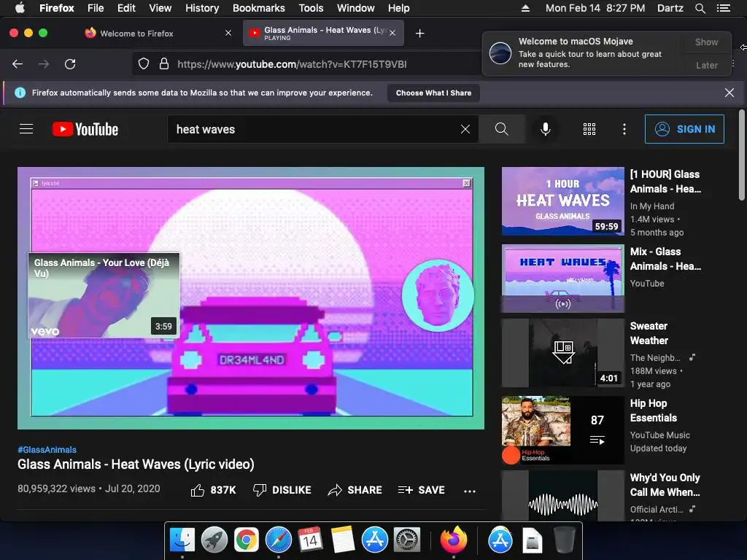The width and height of the screenshot is (747, 560).
Task: Open Finder from the dock
Action: pos(182,540)
